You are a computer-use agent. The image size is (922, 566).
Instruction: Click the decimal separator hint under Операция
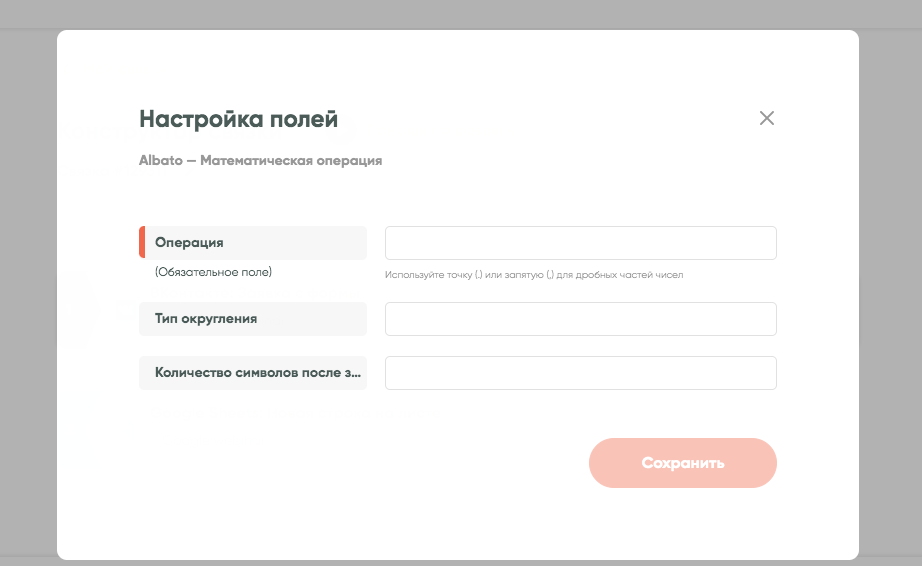coord(533,274)
